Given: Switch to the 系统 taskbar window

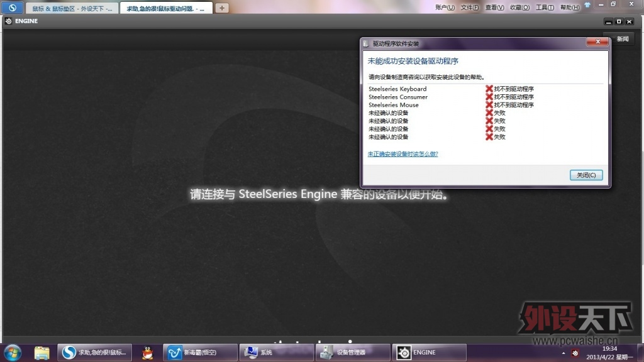Looking at the screenshot, I should coord(277,353).
